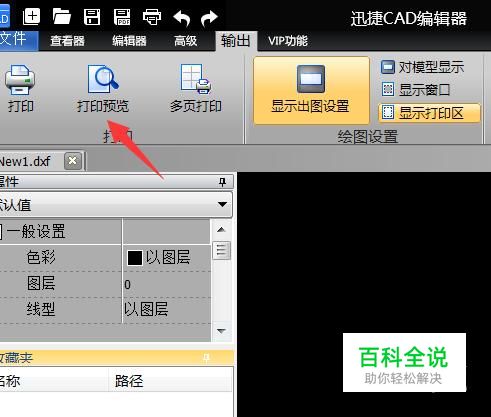
Task: Toggle 显示打印区 print area display
Action: click(429, 113)
